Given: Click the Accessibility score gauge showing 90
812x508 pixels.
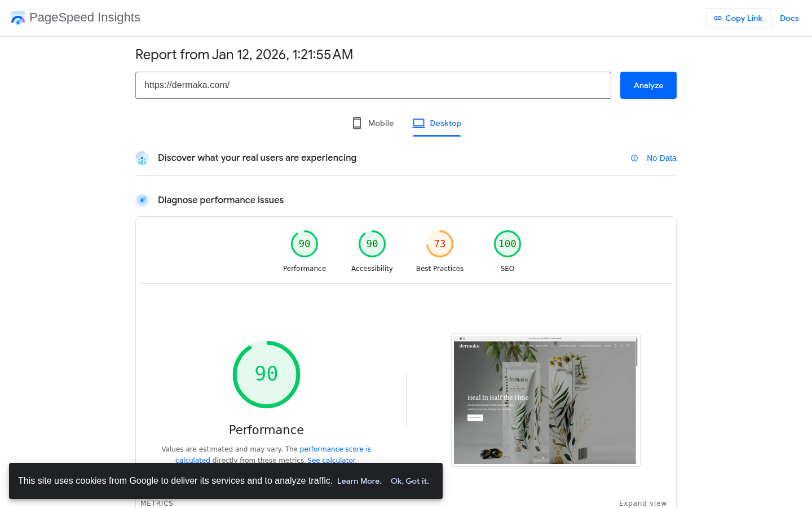Looking at the screenshot, I should 372,243.
